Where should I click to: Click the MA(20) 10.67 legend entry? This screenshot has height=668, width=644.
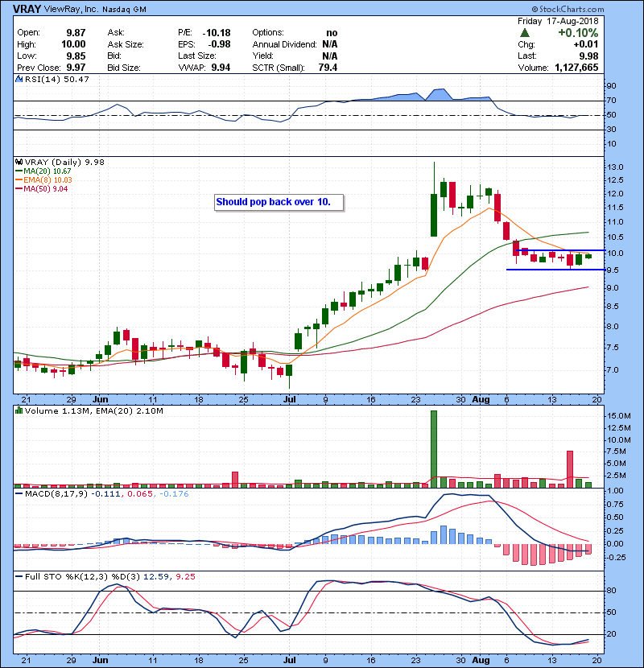pos(47,171)
